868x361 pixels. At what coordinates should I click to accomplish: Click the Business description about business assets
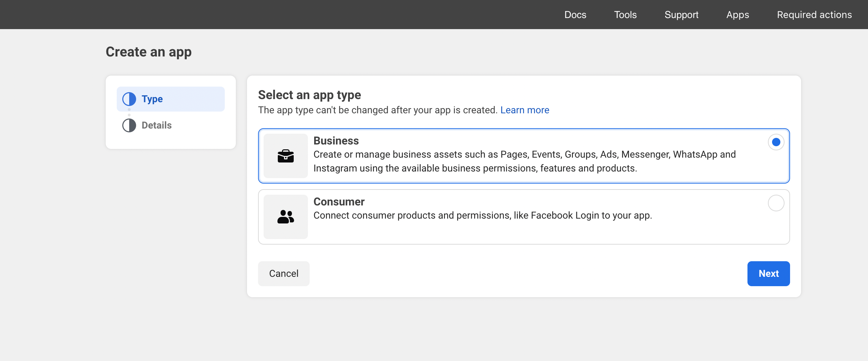point(524,161)
